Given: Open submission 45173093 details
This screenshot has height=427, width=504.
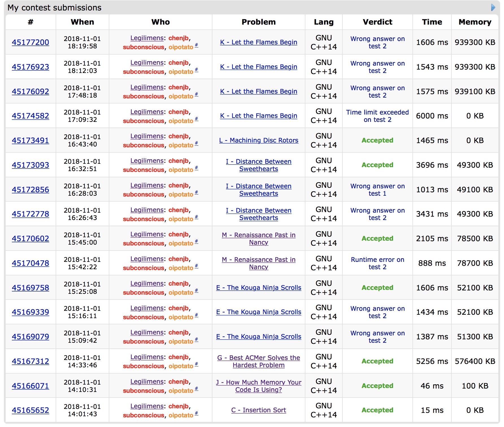Looking at the screenshot, I should pos(31,165).
